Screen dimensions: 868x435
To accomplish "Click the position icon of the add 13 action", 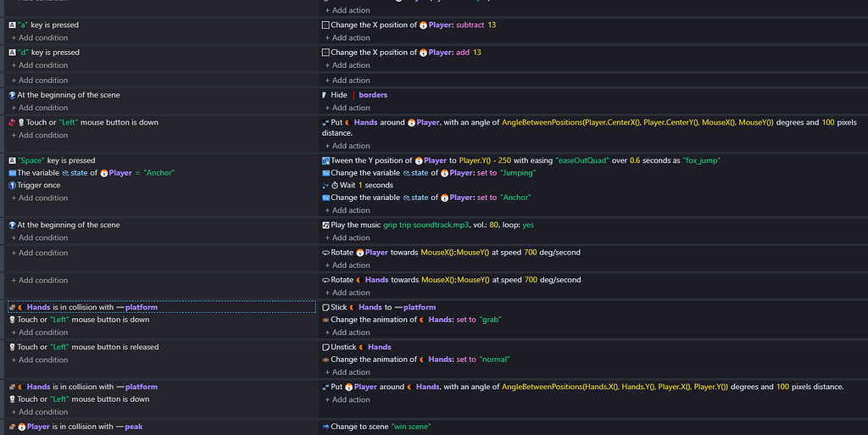I will point(325,53).
